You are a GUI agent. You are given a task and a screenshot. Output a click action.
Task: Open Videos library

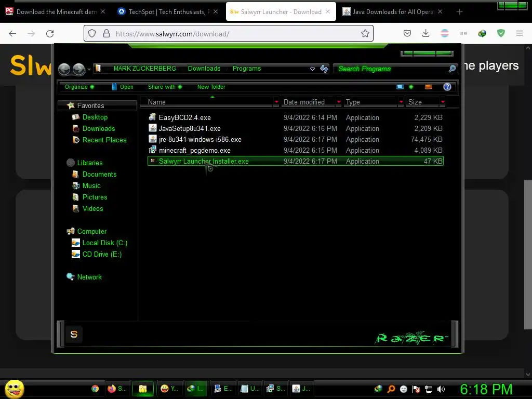coord(92,209)
